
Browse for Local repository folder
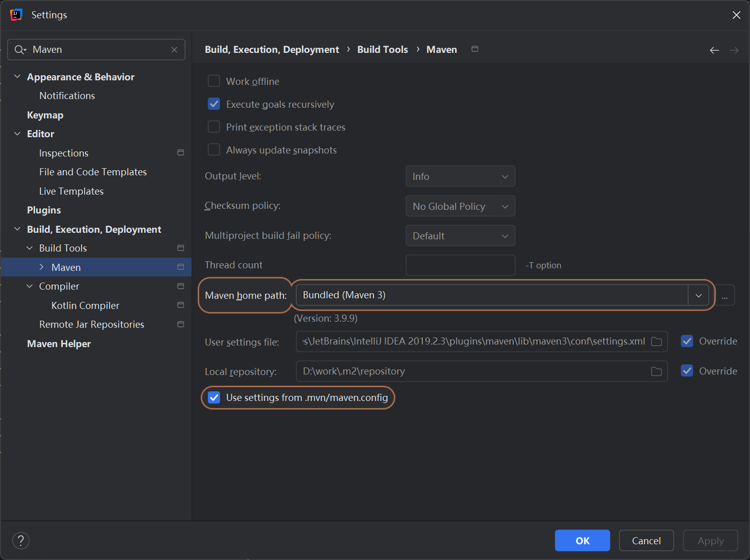click(657, 371)
